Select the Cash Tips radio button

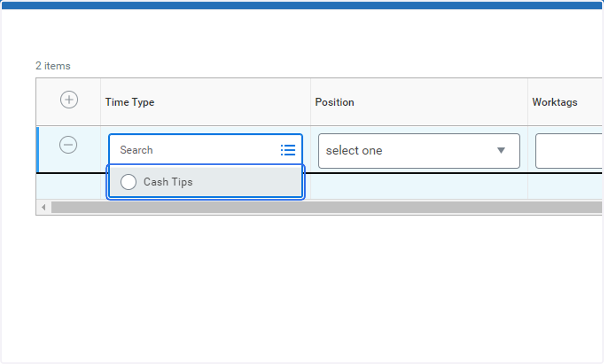128,182
